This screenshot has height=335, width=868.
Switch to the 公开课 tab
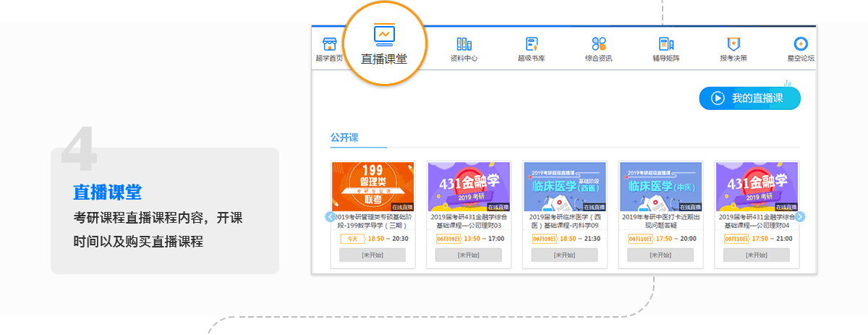point(344,137)
